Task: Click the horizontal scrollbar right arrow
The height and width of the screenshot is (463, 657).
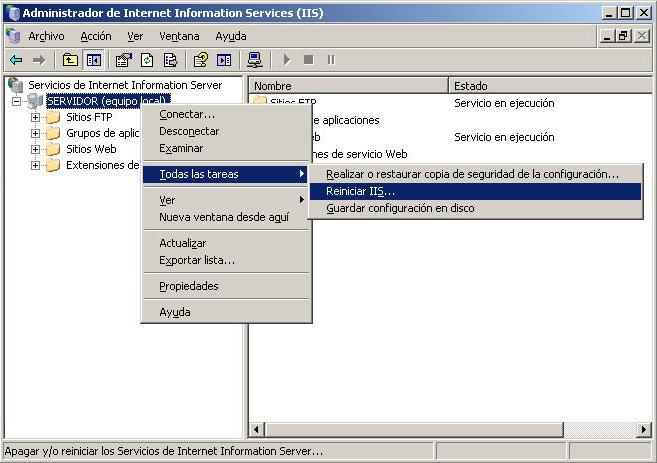Action: point(630,430)
